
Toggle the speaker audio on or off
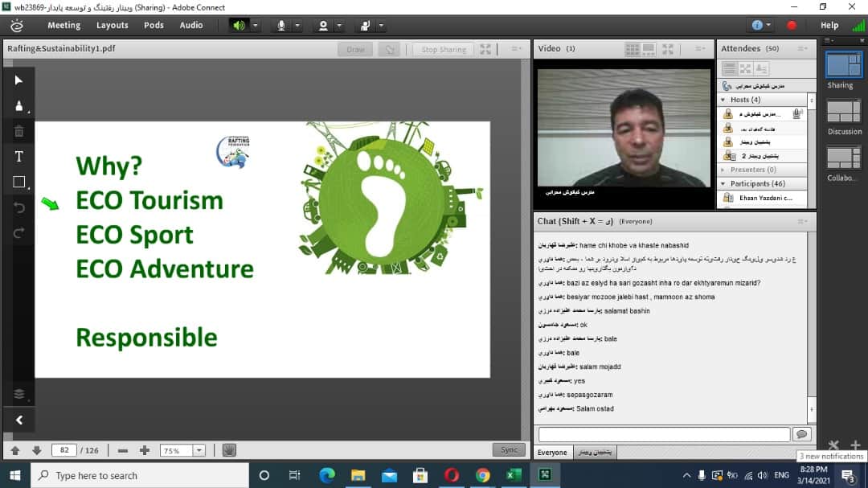pyautogui.click(x=239, y=25)
